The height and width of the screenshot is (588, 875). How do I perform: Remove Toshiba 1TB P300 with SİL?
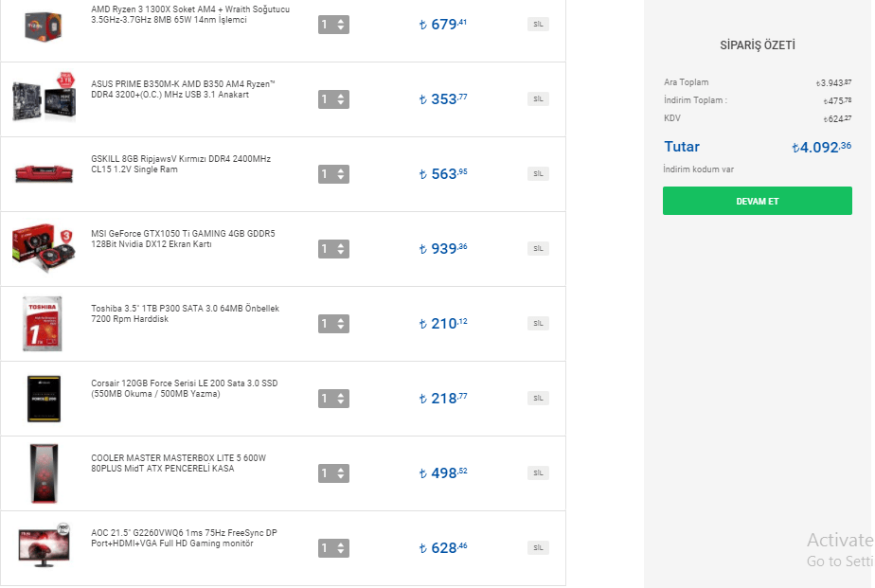pos(538,323)
